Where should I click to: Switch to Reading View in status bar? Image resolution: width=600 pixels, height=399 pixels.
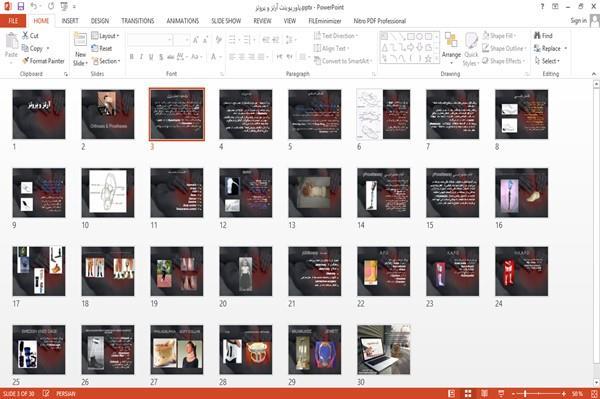click(484, 394)
